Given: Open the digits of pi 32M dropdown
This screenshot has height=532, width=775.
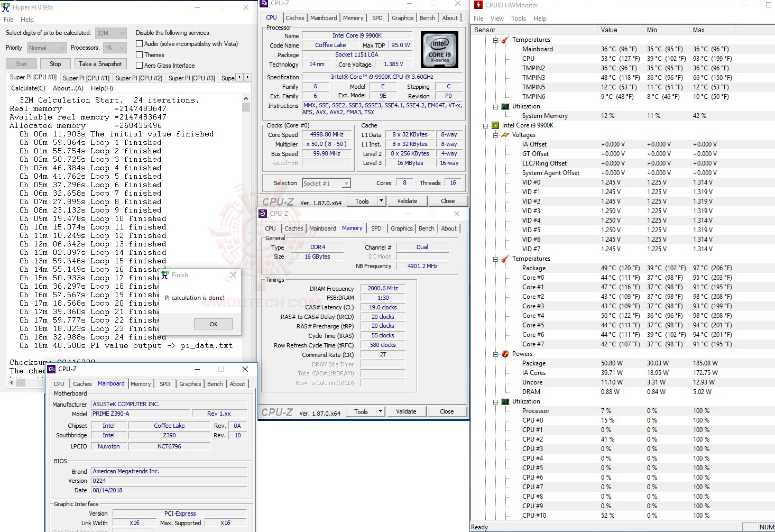Looking at the screenshot, I should [x=110, y=33].
